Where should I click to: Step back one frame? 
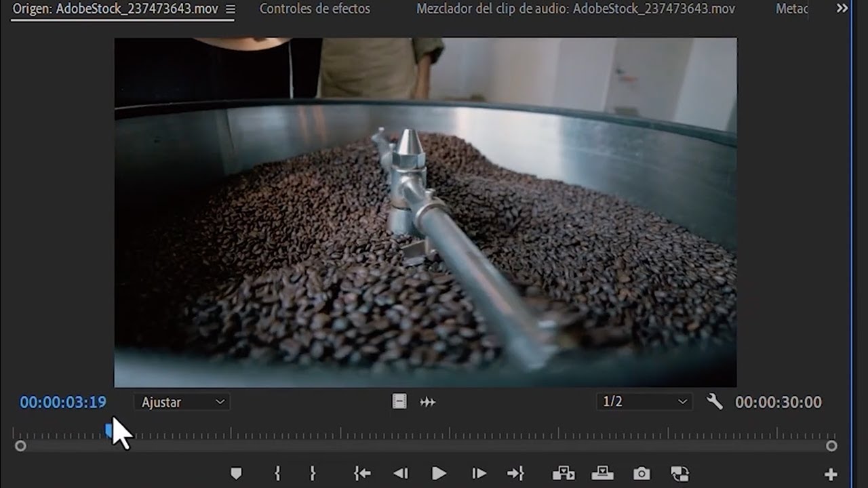tap(401, 474)
